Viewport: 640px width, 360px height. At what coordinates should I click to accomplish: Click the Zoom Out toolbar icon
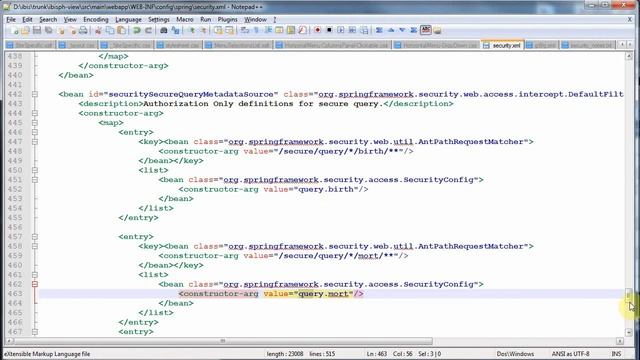(202, 30)
